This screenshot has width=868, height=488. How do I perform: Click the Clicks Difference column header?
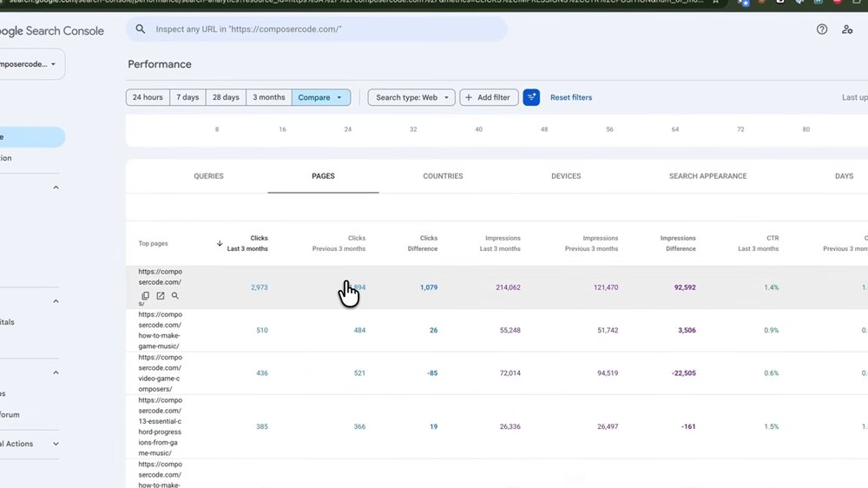[x=423, y=243]
